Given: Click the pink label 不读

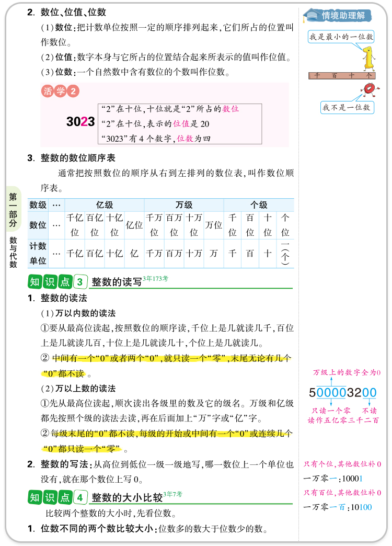Looking at the screenshot, I should tap(370, 411).
